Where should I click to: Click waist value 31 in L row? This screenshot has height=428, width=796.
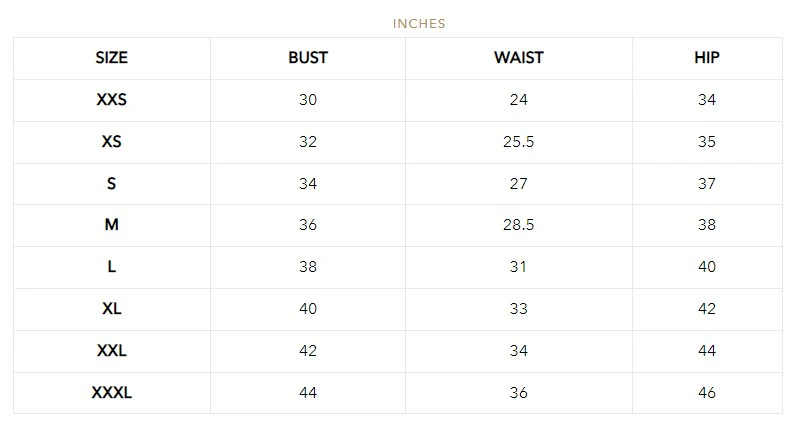point(518,267)
